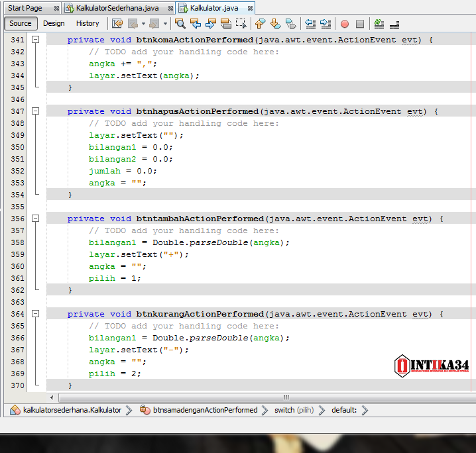Viewport: 476px width, 453px height.
Task: Click the Forward navigation icon in editor toolbar
Action: click(x=154, y=23)
